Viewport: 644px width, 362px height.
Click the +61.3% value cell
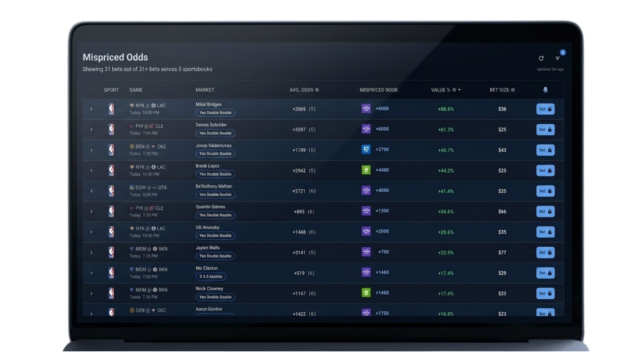click(x=446, y=130)
